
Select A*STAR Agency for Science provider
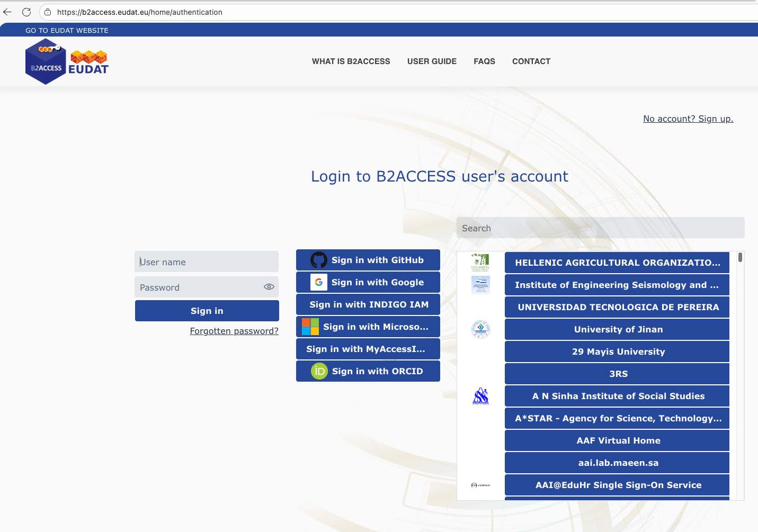point(617,418)
